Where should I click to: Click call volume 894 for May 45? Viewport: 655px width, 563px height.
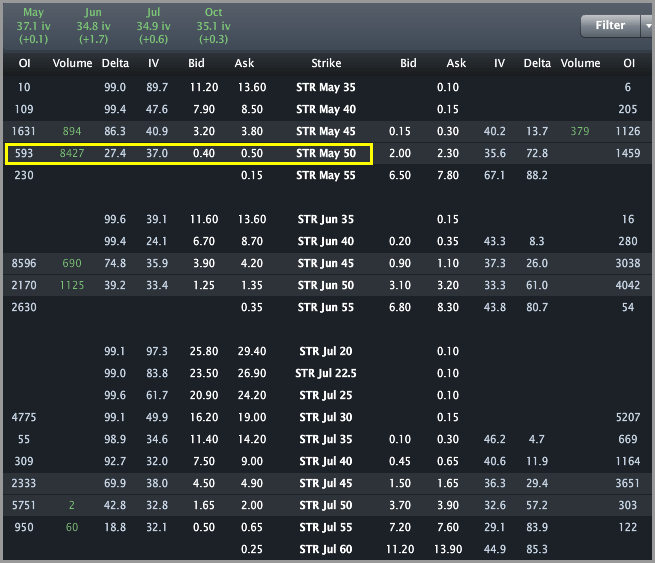click(x=72, y=131)
